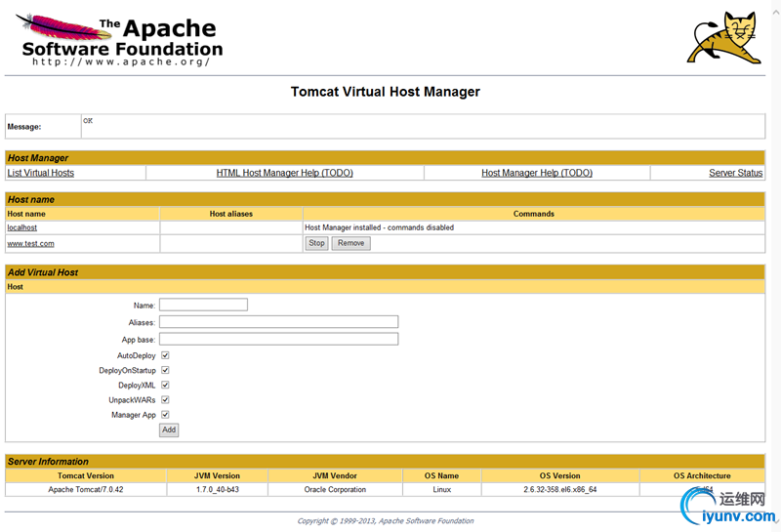This screenshot has width=781, height=532.
Task: Open HTML Host Manager Help (TODO)
Action: tap(284, 173)
